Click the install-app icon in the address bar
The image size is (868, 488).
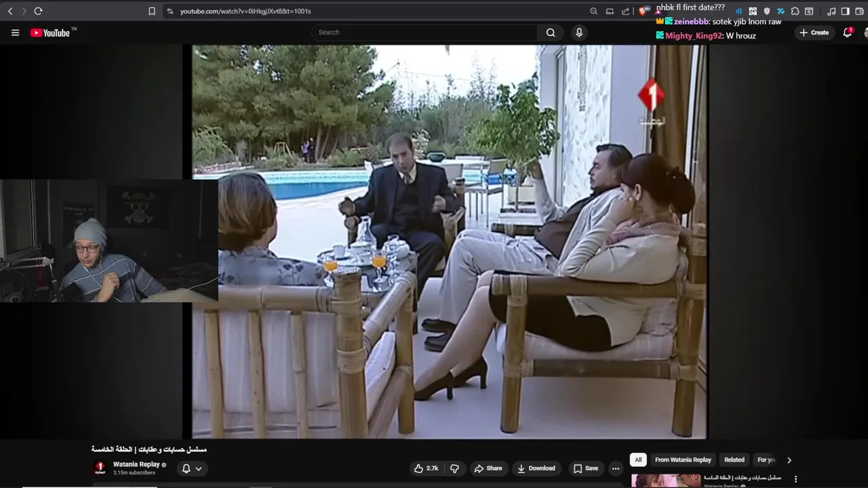tap(610, 11)
